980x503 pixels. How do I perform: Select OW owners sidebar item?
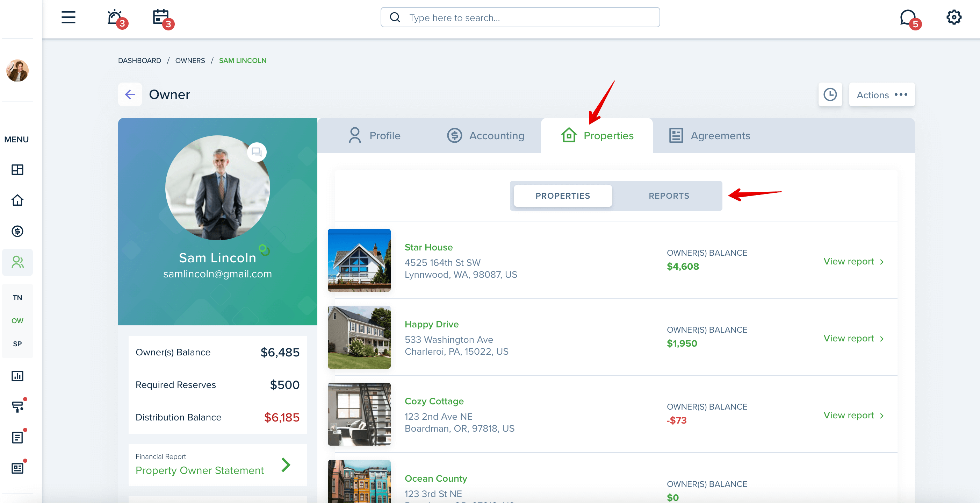(x=17, y=321)
